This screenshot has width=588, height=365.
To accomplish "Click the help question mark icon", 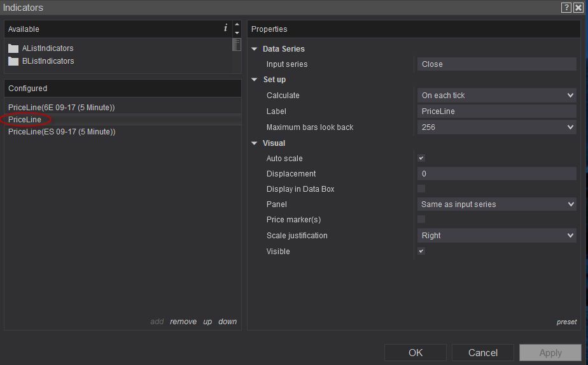I will point(566,8).
